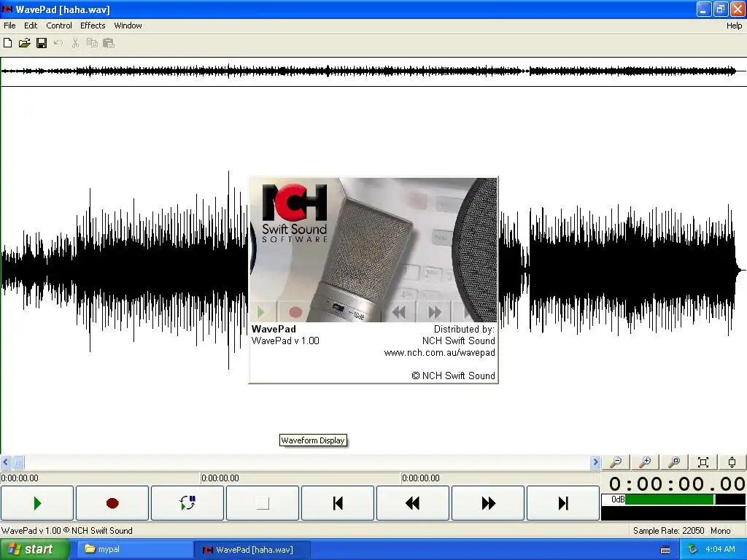Click the horizontal scrollbar left arrow
Viewport: 747px width, 560px height.
[x=6, y=462]
